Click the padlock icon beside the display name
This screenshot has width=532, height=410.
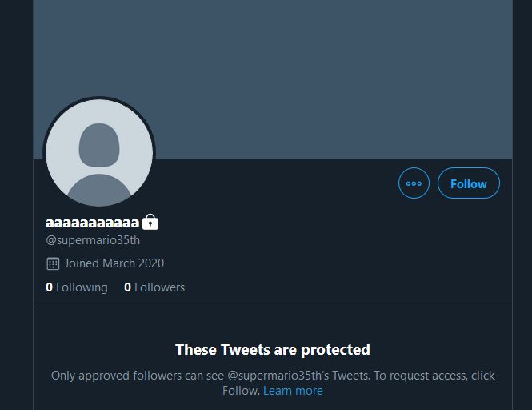click(x=150, y=222)
